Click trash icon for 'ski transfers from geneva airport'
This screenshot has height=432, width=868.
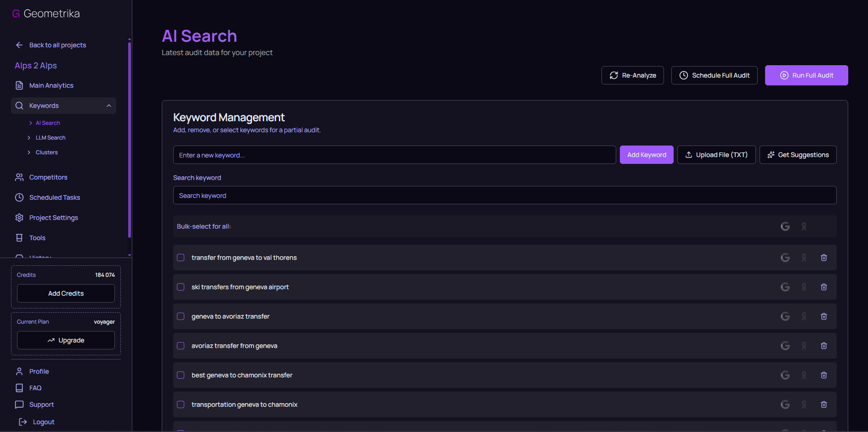(823, 287)
